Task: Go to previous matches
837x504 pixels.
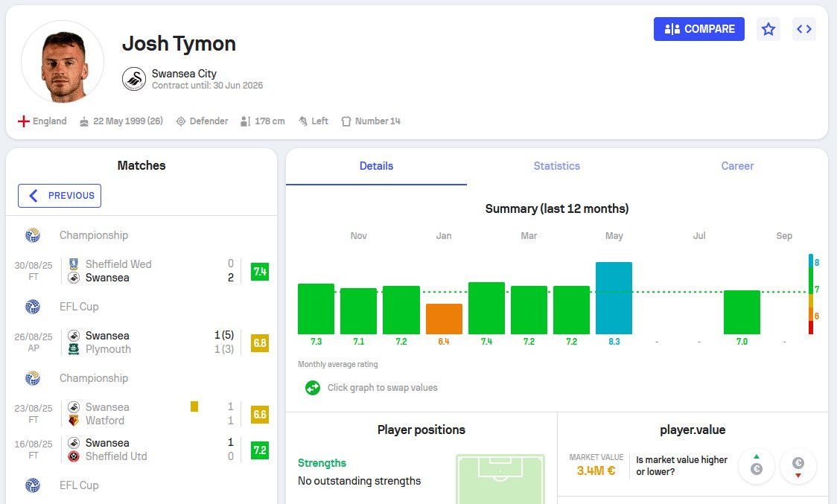Action: tap(60, 195)
